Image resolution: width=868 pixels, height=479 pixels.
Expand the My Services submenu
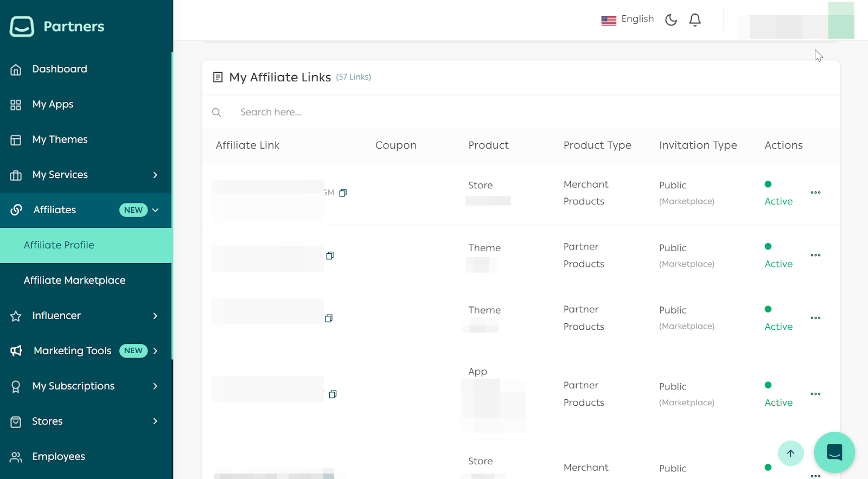pyautogui.click(x=155, y=175)
